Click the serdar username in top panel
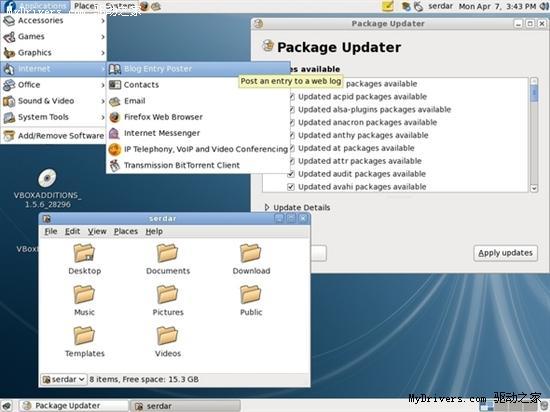The height and width of the screenshot is (412, 550). 440,6
